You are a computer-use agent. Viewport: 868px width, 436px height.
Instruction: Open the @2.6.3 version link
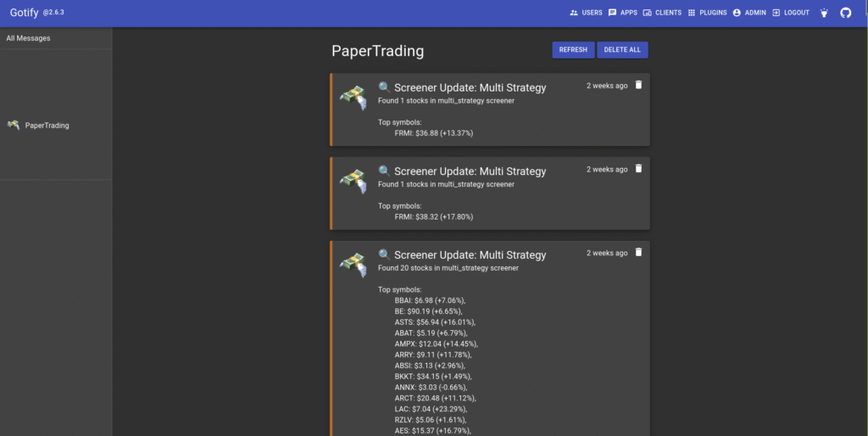(55, 14)
